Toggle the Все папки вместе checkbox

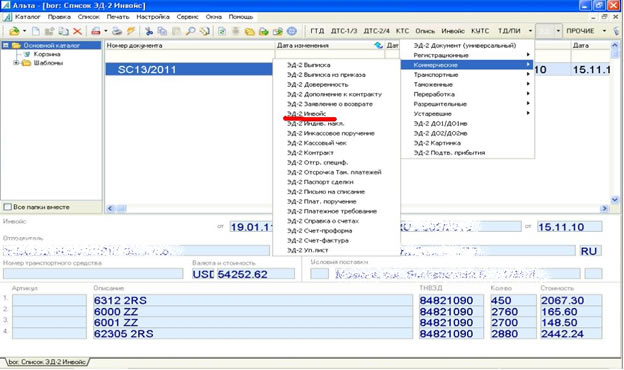(8, 207)
